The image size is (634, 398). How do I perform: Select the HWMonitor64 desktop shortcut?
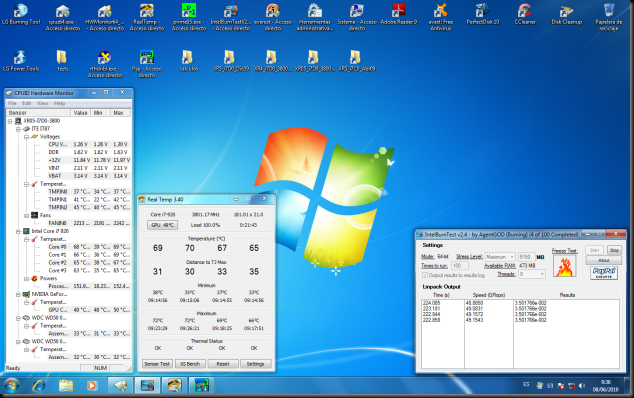[105, 18]
